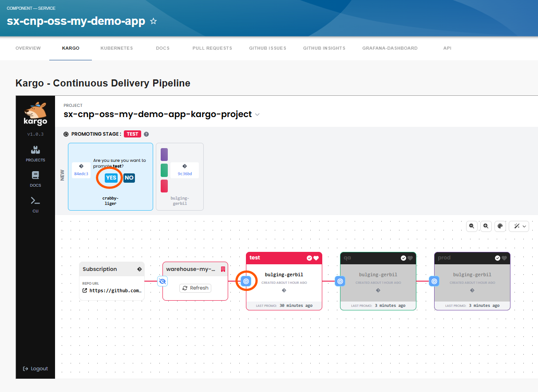538x392 pixels.
Task: Open the API tab
Action: 447,48
